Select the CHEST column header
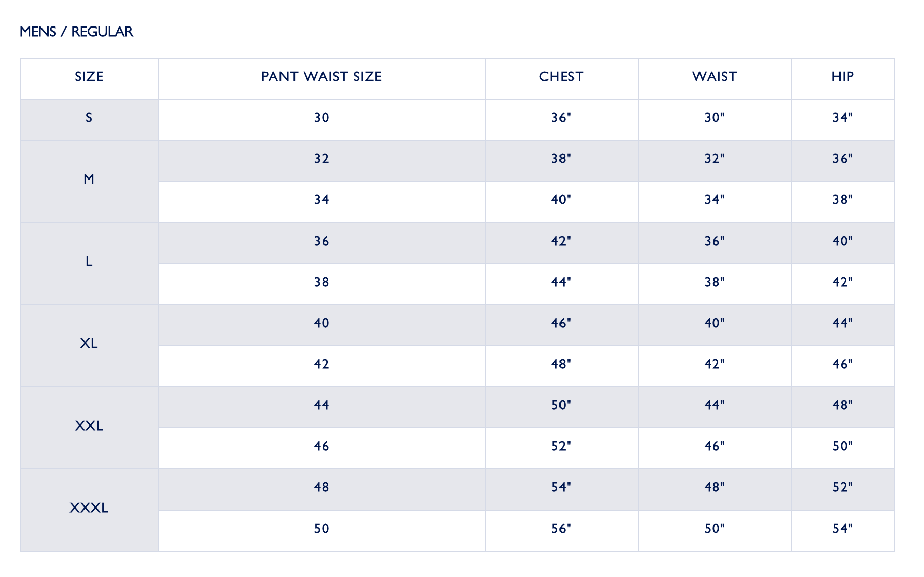Viewport: 924px width, 577px height. (x=562, y=78)
